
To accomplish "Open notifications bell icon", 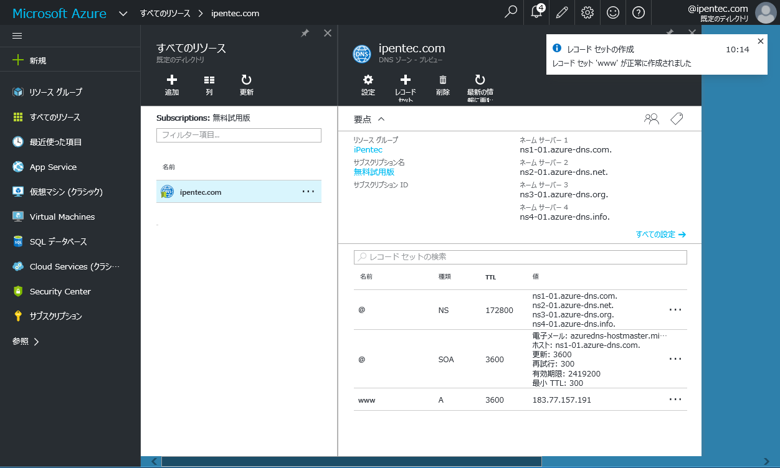I will (x=537, y=11).
